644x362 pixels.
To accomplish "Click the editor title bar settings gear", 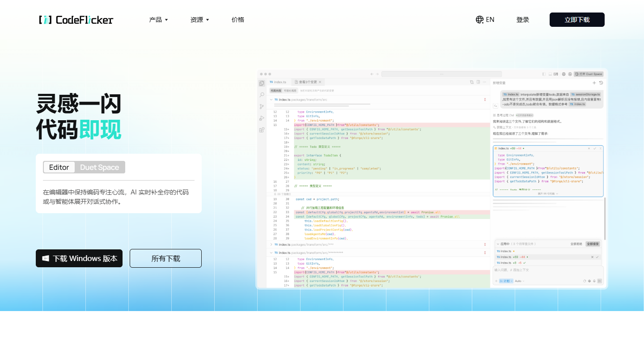I will (563, 74).
